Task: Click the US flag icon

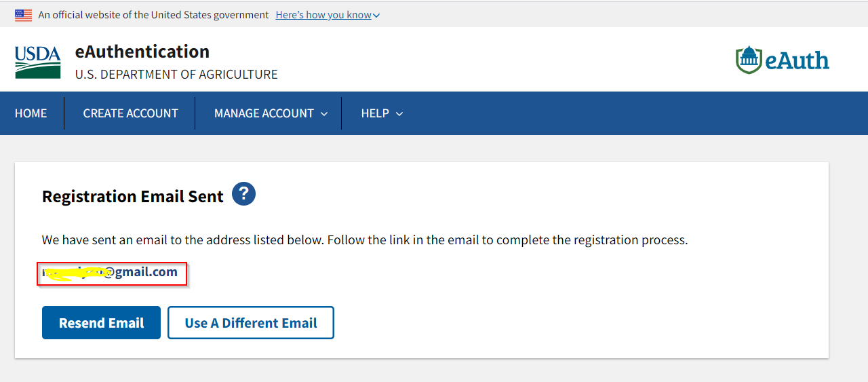Action: point(24,15)
